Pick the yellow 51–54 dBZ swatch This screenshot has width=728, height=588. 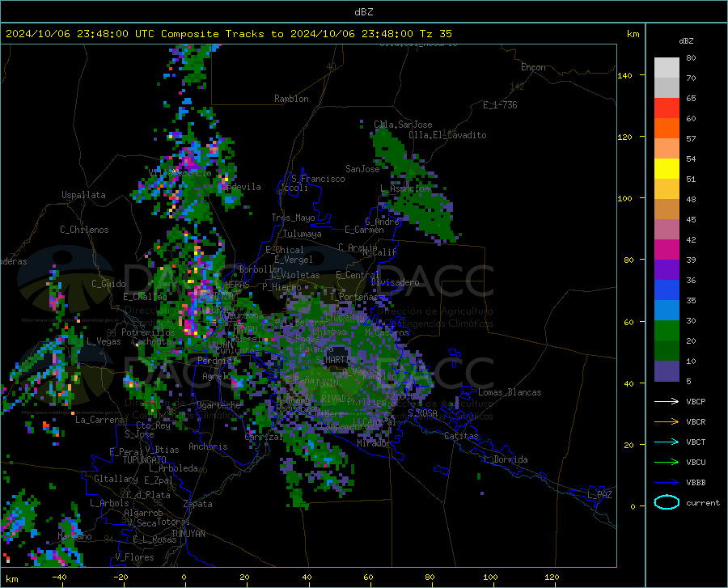tap(667, 169)
